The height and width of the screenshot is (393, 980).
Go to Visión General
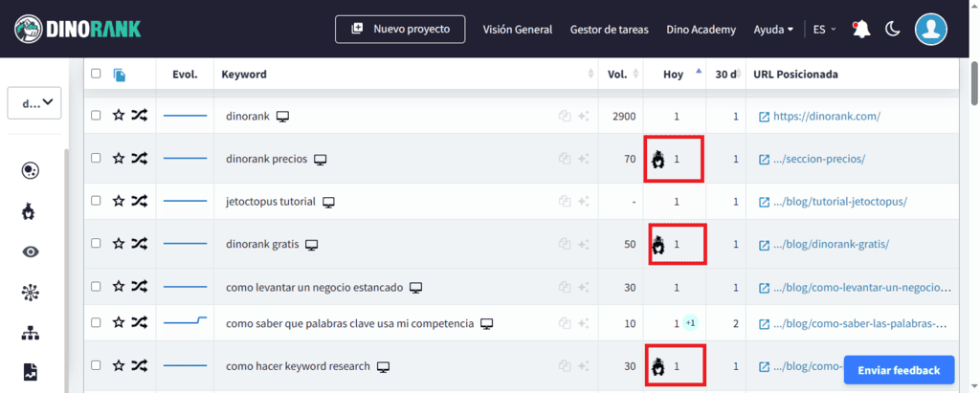coord(518,30)
